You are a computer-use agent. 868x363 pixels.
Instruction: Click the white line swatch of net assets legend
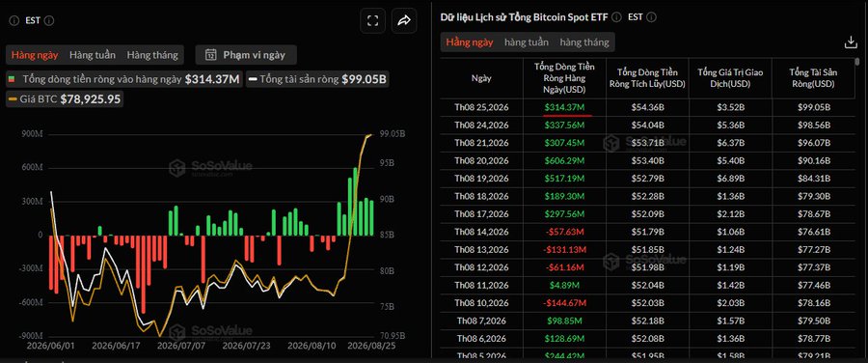click(x=253, y=79)
